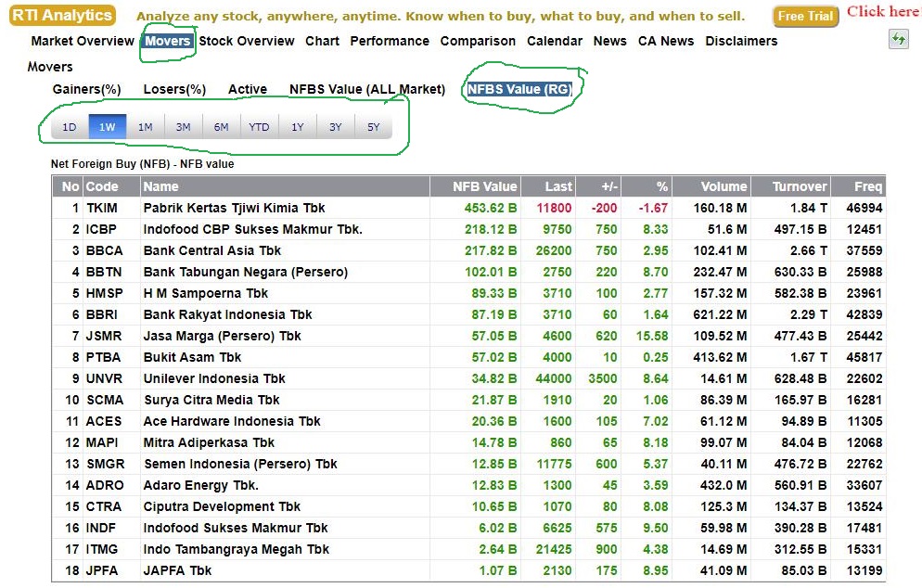The height and width of the screenshot is (588, 922).
Task: Click the green refresh icon at top right
Action: coord(899,39)
